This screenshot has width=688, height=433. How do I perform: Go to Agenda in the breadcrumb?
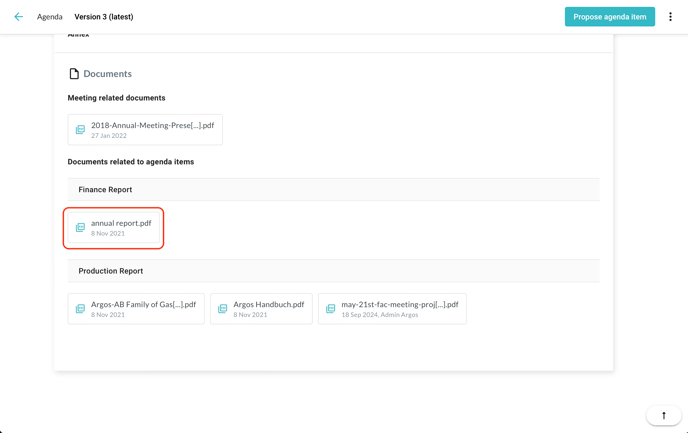pos(49,17)
